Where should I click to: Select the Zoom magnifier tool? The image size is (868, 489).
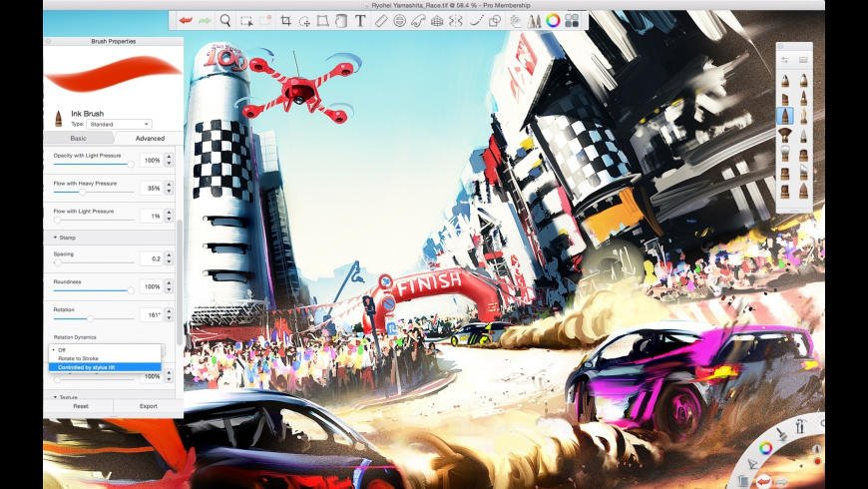(225, 21)
